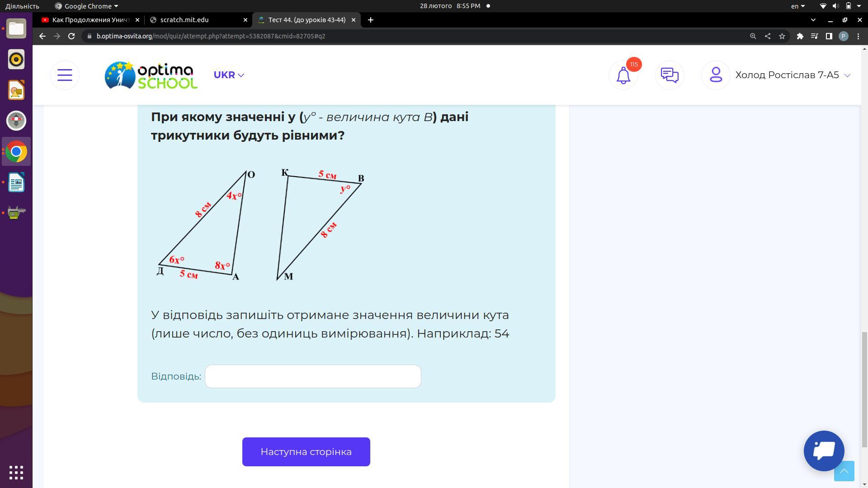868x488 pixels.
Task: Open the en keyboard layout dropdown
Action: (x=797, y=6)
